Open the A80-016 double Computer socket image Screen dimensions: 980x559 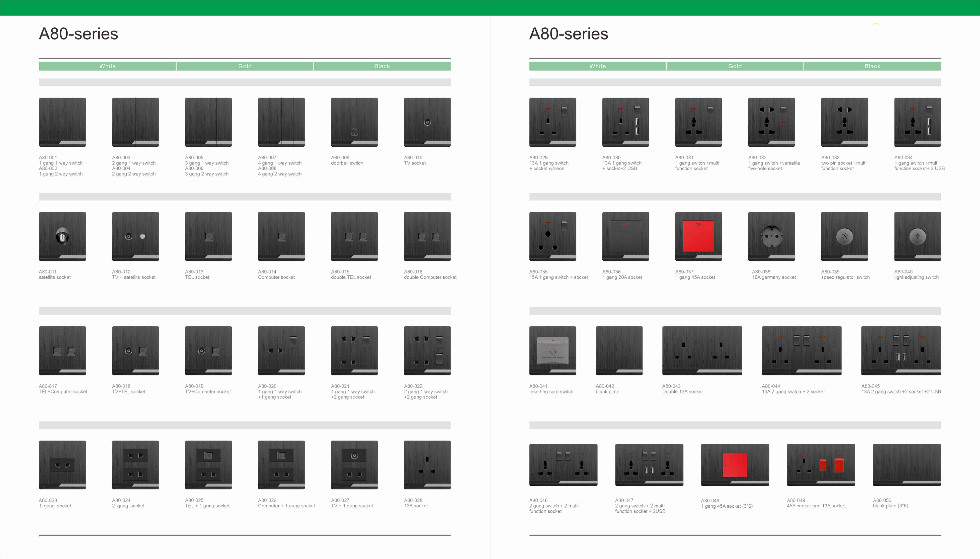[427, 236]
